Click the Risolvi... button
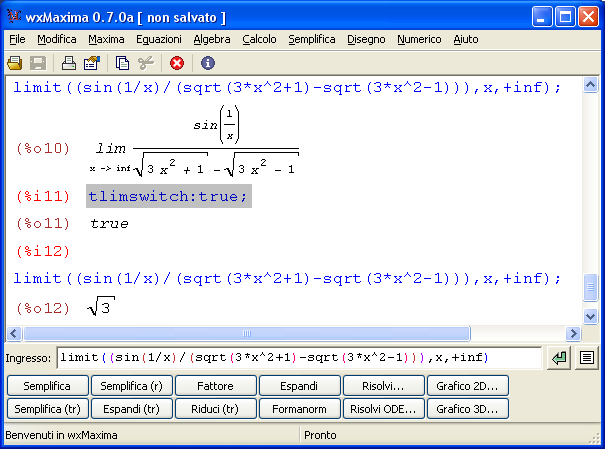This screenshot has height=449, width=605. tap(384, 386)
